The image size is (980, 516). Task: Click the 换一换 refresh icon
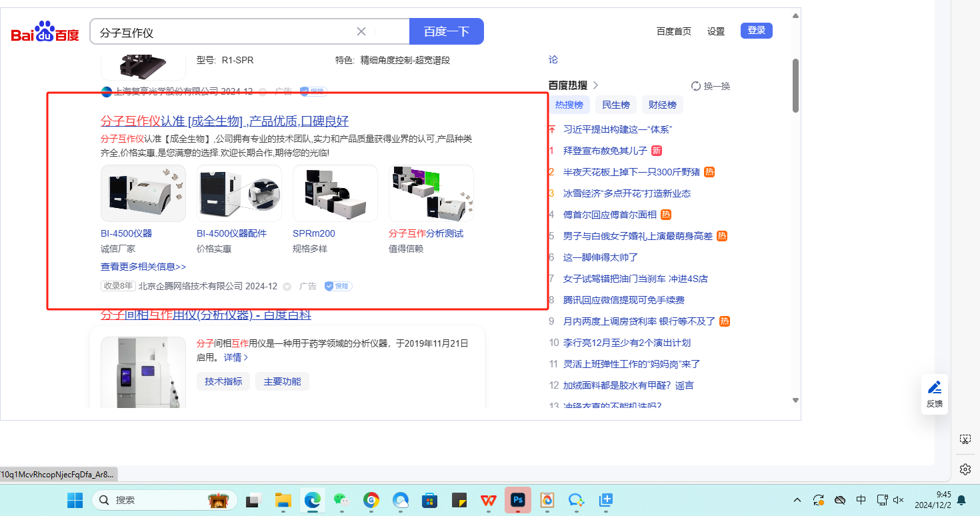click(696, 86)
